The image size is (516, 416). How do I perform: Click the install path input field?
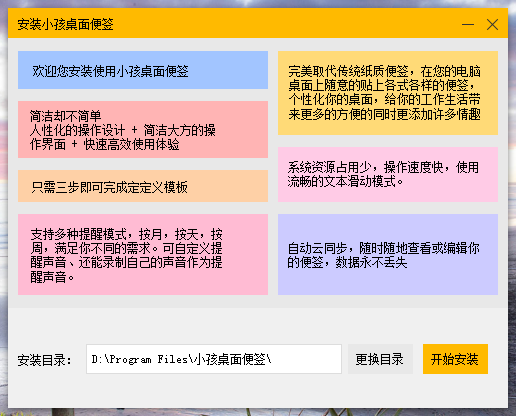tap(214, 359)
